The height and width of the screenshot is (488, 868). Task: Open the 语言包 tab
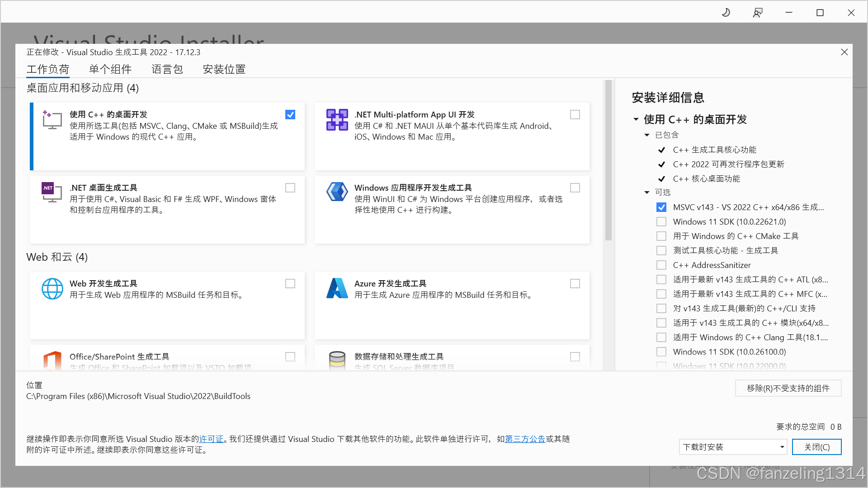pos(167,69)
